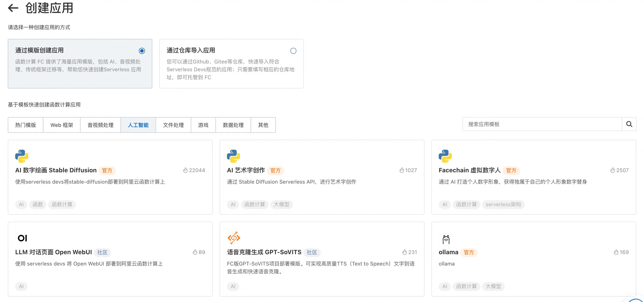
Task: Click the Python icon on Facechain card
Action: pyautogui.click(x=445, y=156)
